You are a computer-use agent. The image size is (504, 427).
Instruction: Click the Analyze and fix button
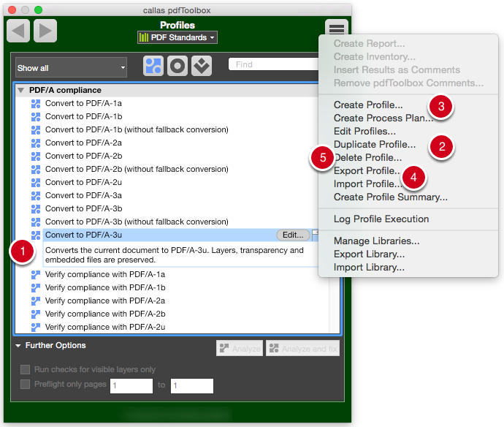(x=303, y=349)
